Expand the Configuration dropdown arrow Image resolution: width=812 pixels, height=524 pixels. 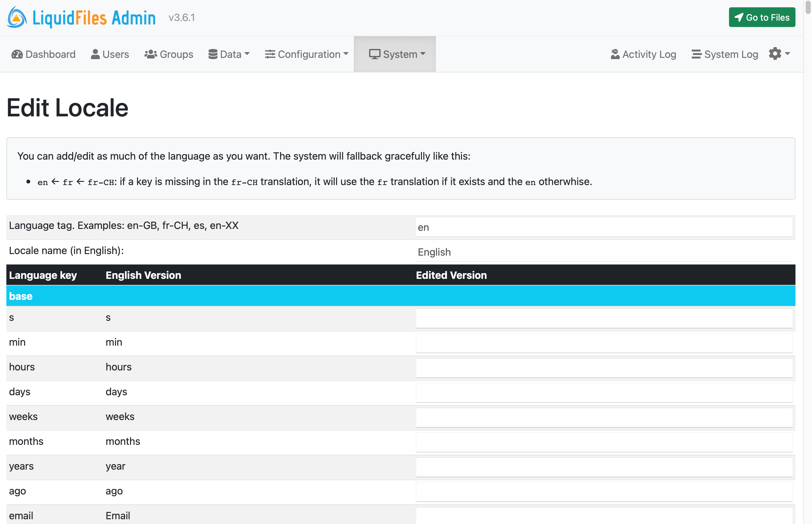346,54
